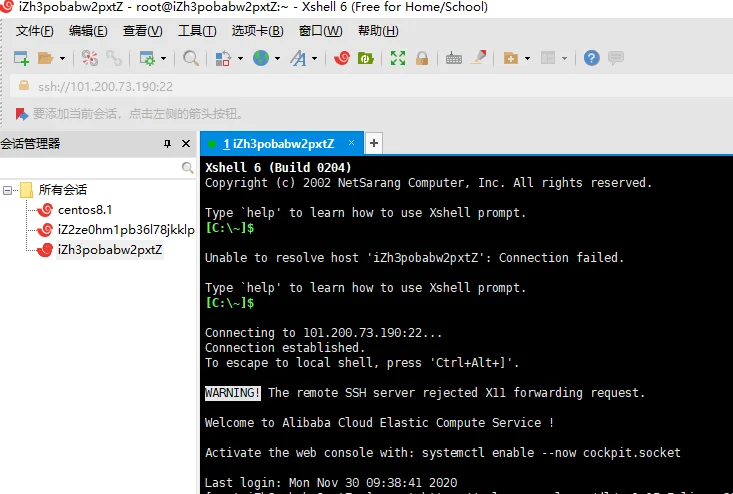This screenshot has width=733, height=494.
Task: Click the 'Unable to resolve host' line
Action: pos(414,258)
